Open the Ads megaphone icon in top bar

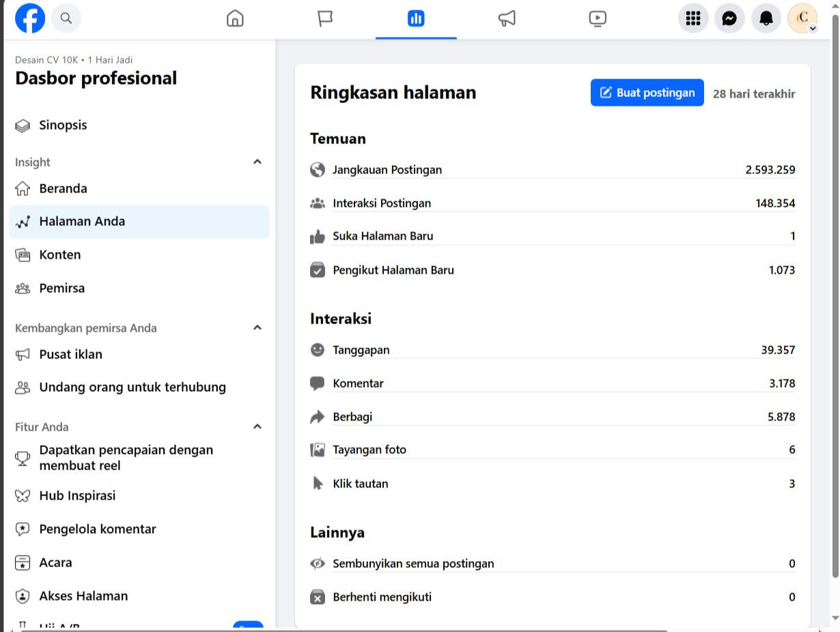pos(507,18)
